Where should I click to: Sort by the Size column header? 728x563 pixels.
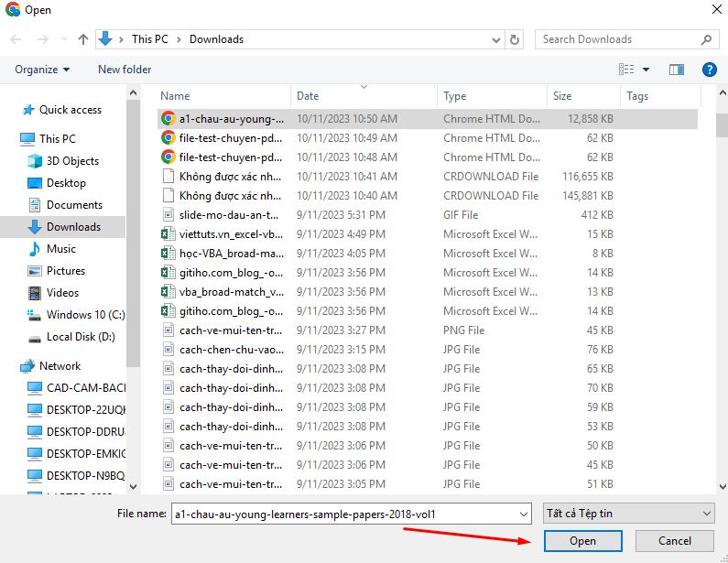pos(583,96)
